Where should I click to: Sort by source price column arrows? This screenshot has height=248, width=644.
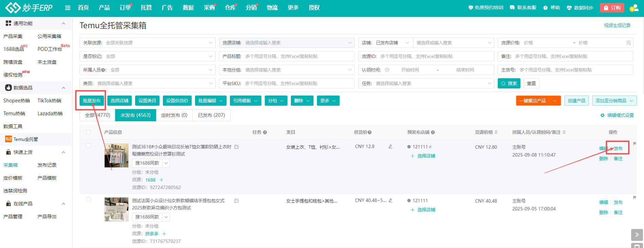click(496, 132)
